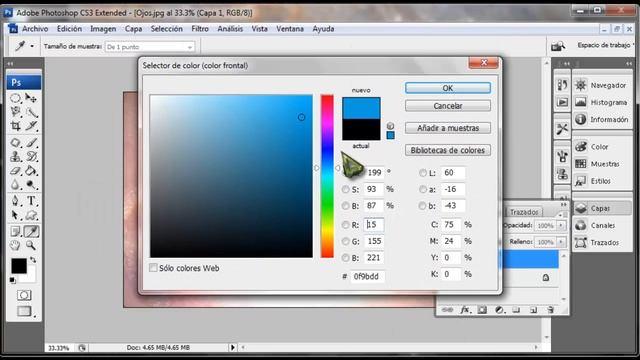Swap foreground and background colors
The image size is (640, 360).
tap(33, 260)
